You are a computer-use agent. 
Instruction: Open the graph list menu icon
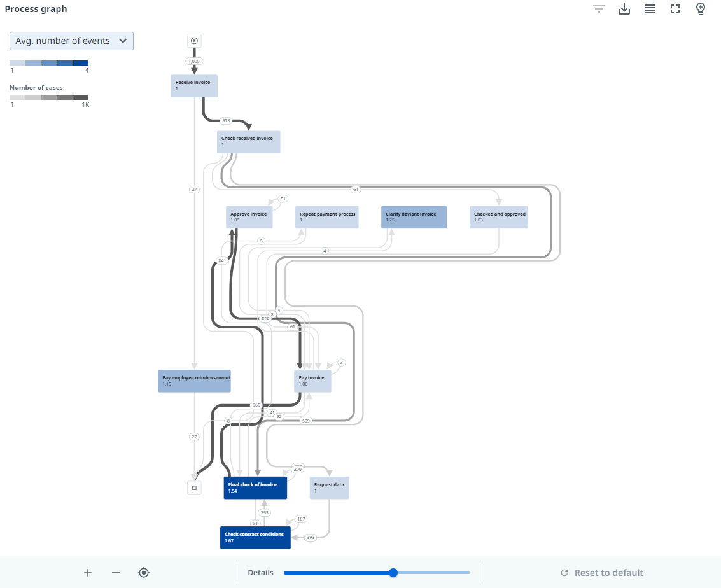[650, 9]
